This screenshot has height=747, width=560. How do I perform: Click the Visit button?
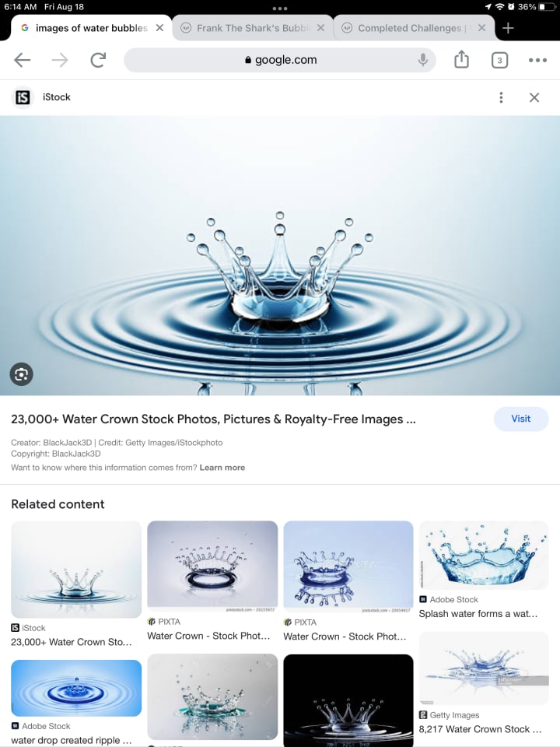pyautogui.click(x=521, y=419)
